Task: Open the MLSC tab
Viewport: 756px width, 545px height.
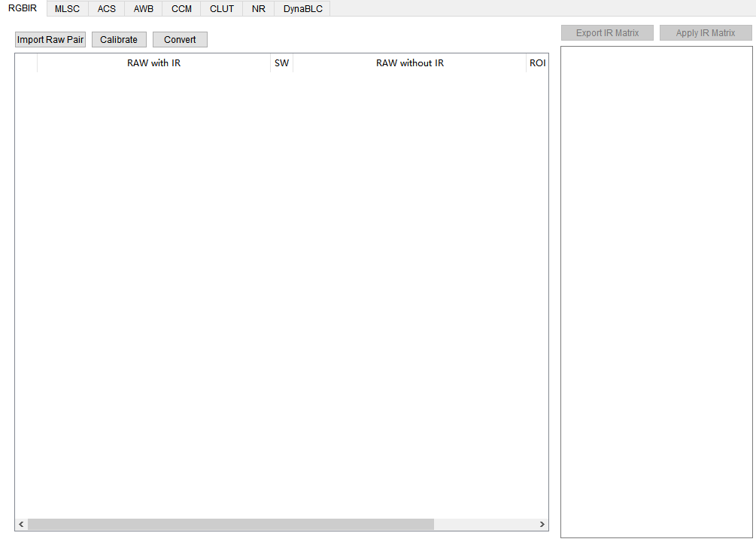Action: (67, 9)
